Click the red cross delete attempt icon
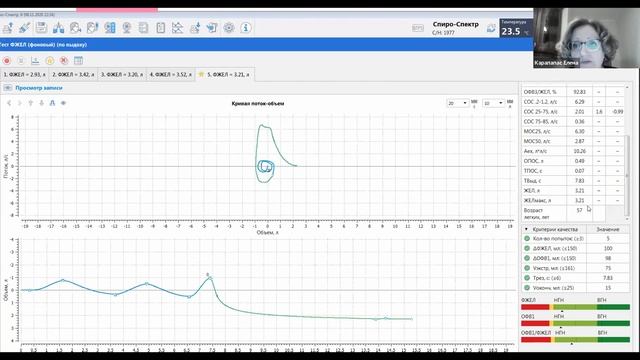The width and height of the screenshot is (640, 360). [x=64, y=61]
